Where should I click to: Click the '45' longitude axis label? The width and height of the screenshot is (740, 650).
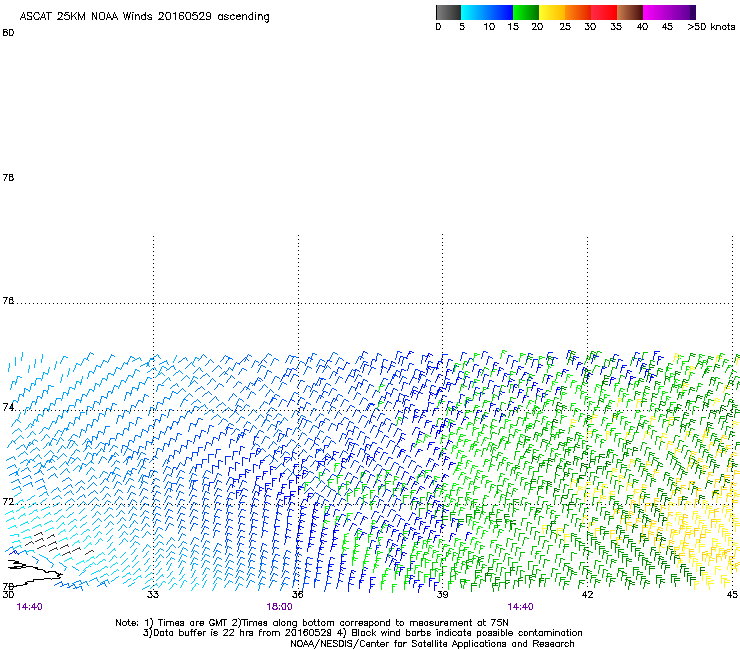[732, 594]
